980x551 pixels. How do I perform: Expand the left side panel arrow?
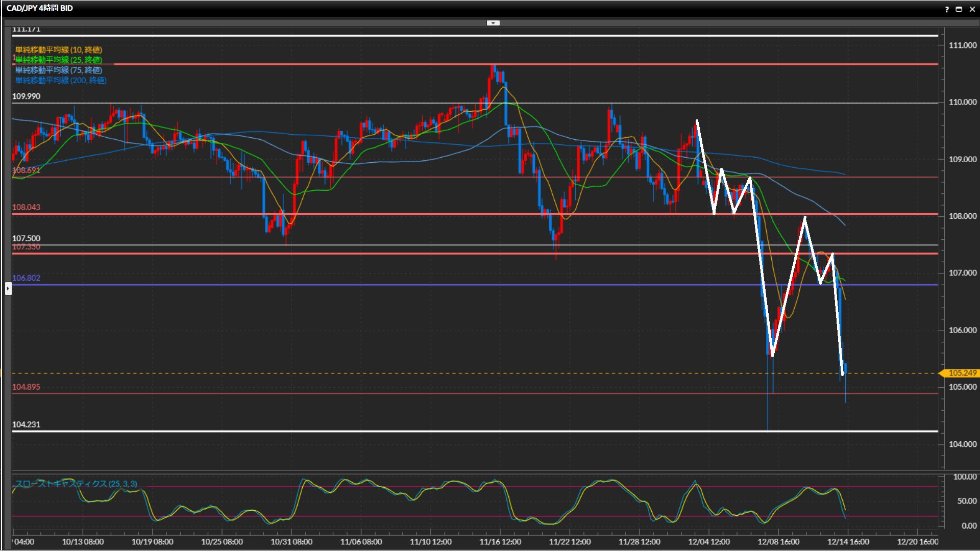(x=8, y=289)
